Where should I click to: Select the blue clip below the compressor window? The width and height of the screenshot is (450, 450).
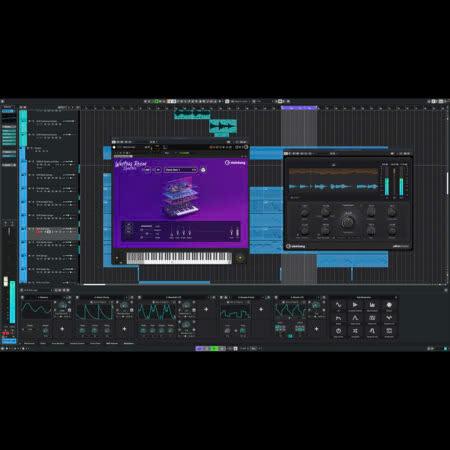pos(352,259)
